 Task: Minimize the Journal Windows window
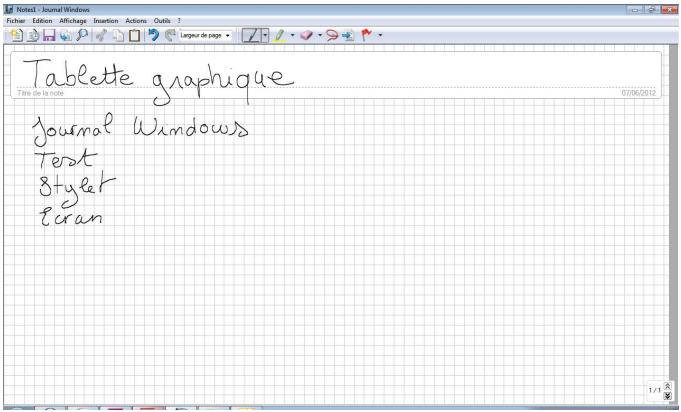(636, 10)
